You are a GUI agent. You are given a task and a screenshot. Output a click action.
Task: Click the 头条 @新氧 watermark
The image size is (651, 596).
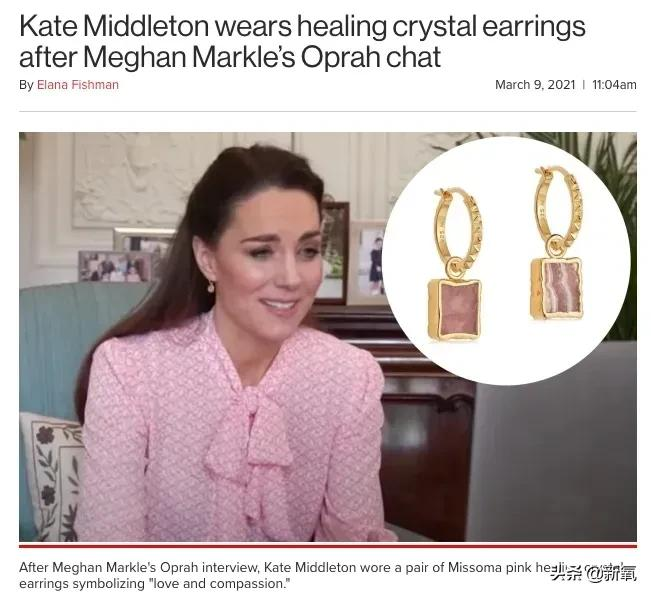pyautogui.click(x=593, y=574)
